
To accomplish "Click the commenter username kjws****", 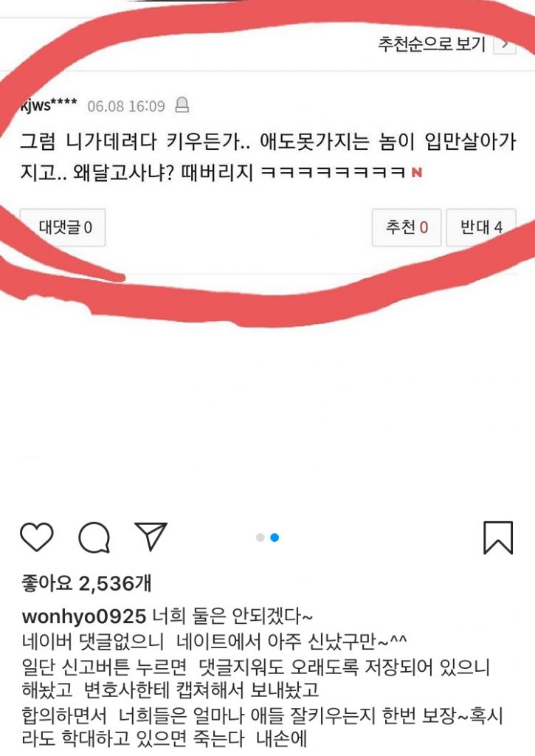I will (x=49, y=105).
